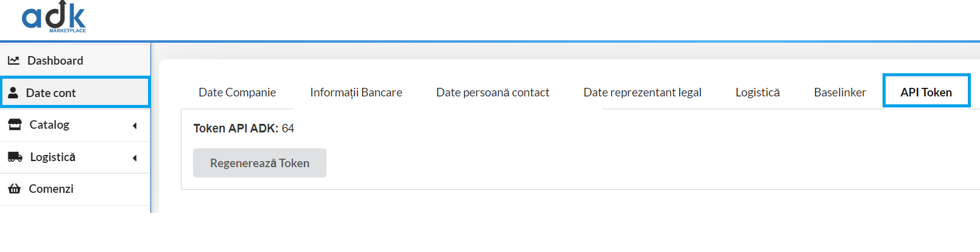Switch to the Date Companie tab
Image resolution: width=980 pixels, height=252 pixels.
point(238,92)
